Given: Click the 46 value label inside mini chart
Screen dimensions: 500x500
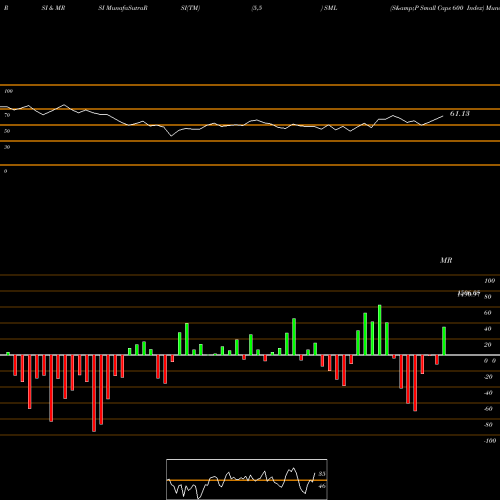Looking at the screenshot, I should (322, 486).
